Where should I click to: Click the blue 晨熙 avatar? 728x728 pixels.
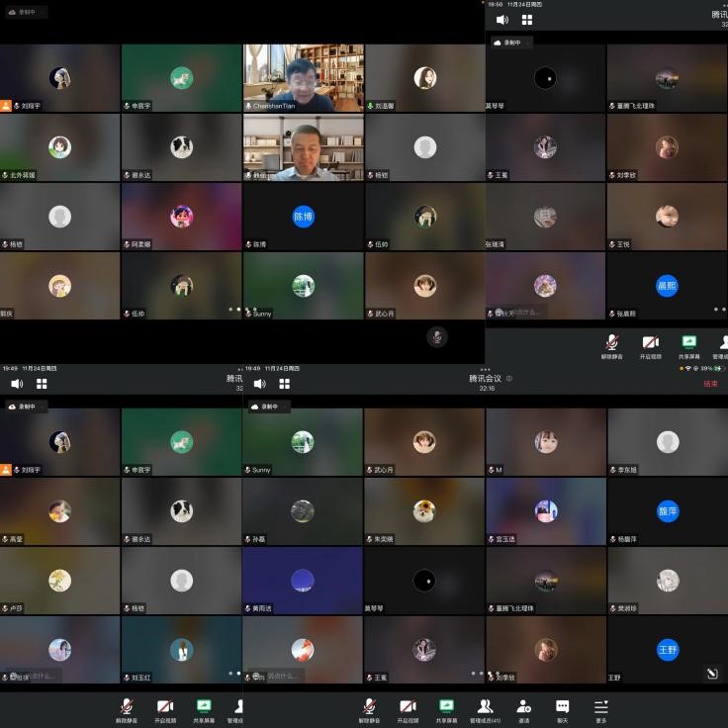click(668, 286)
